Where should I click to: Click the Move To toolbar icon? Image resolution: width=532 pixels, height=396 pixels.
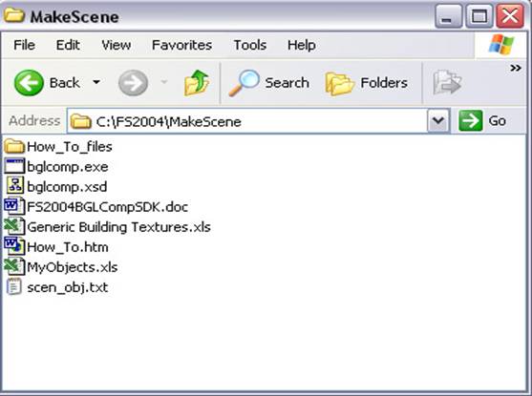(x=447, y=82)
